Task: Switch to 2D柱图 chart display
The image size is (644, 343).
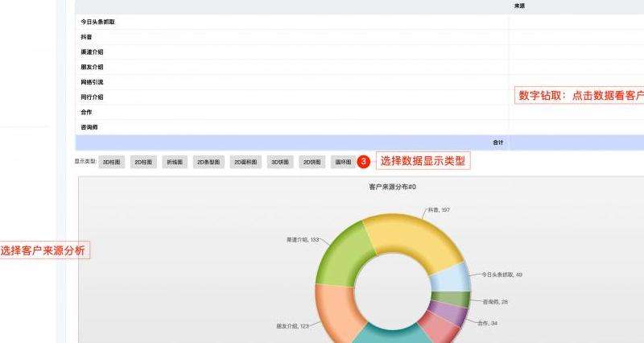Action: click(x=144, y=162)
